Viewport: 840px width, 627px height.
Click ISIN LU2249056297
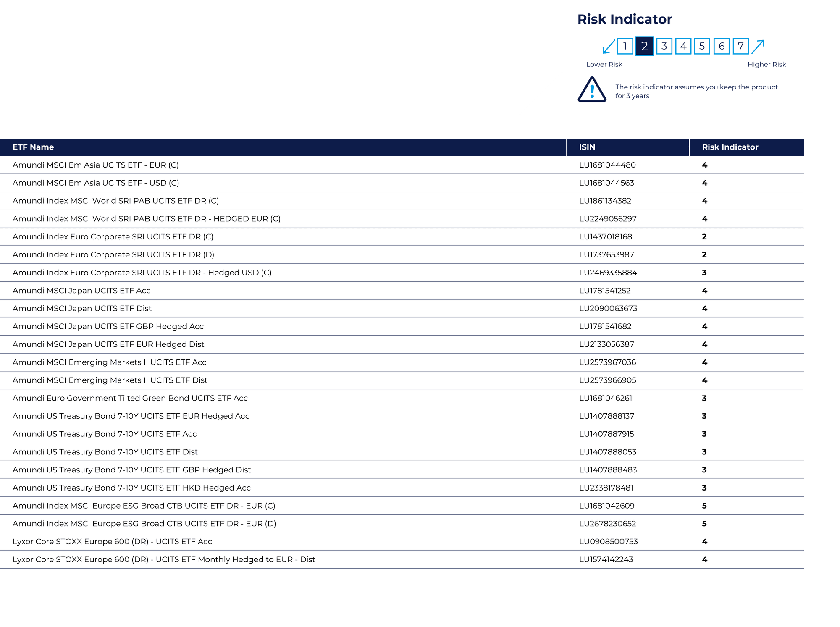pyautogui.click(x=608, y=219)
